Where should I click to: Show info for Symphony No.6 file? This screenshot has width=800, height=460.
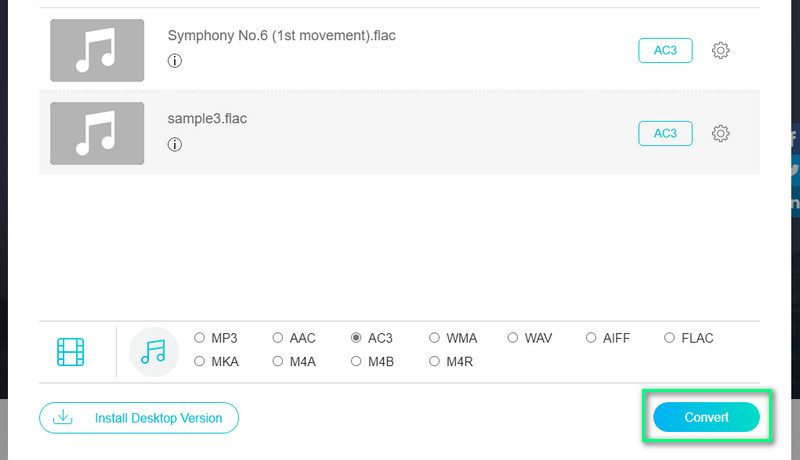tap(175, 61)
